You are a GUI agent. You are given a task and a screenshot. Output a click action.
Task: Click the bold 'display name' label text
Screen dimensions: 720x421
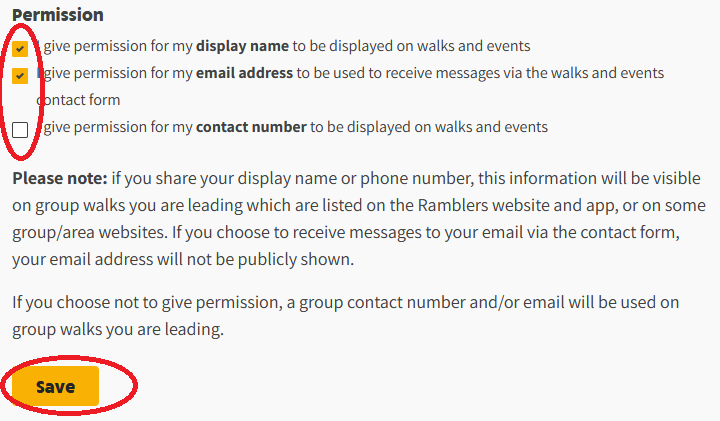pos(242,46)
